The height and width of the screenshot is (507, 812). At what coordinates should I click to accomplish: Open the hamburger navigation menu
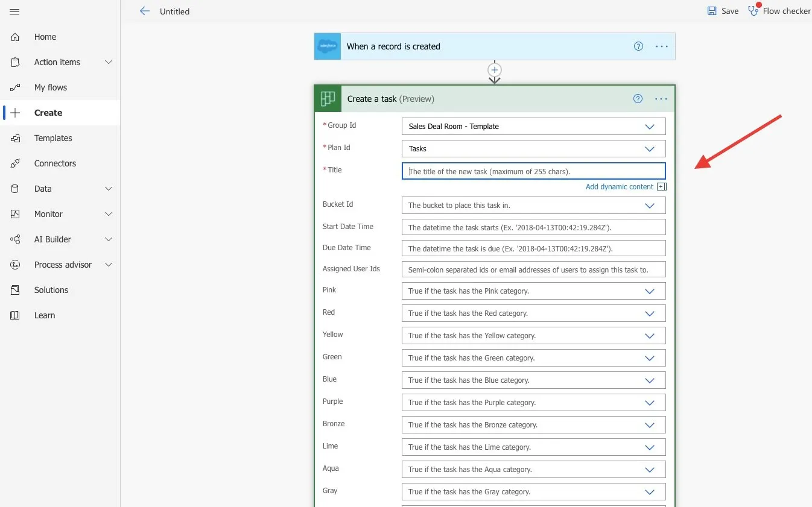15,11
